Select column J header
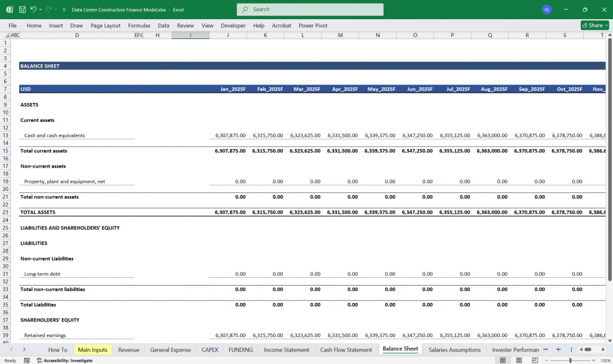The image size is (613, 364). 227,35
